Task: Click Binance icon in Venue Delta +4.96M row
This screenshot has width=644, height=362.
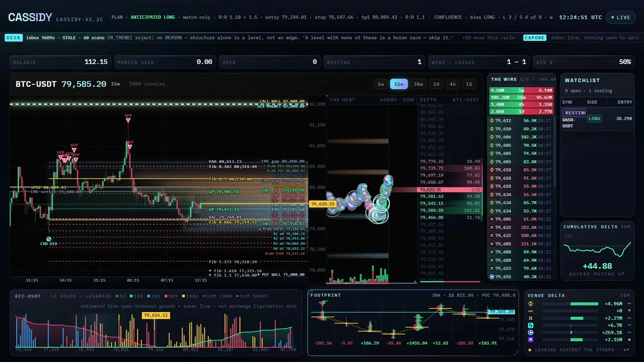Action: point(530,304)
